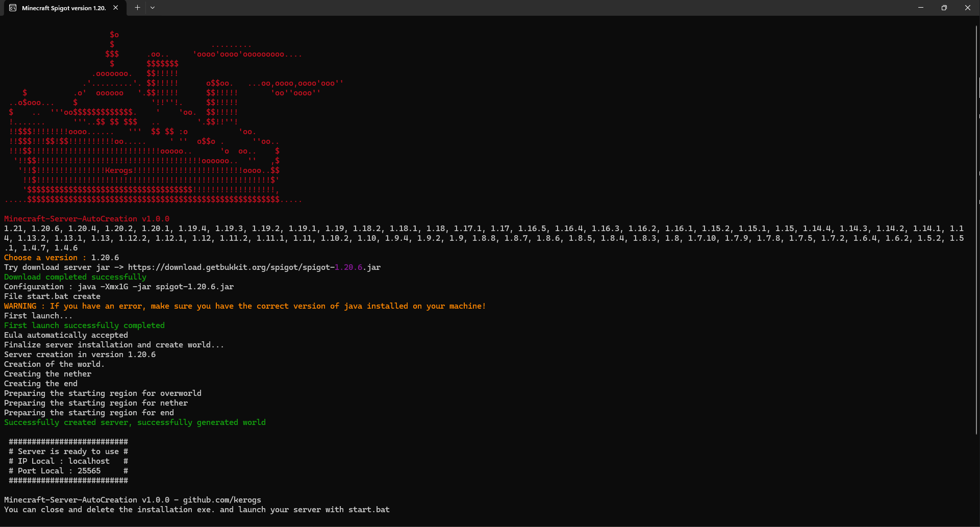Click 'Eula automatically accepted' line
The image size is (980, 527).
tap(66, 335)
